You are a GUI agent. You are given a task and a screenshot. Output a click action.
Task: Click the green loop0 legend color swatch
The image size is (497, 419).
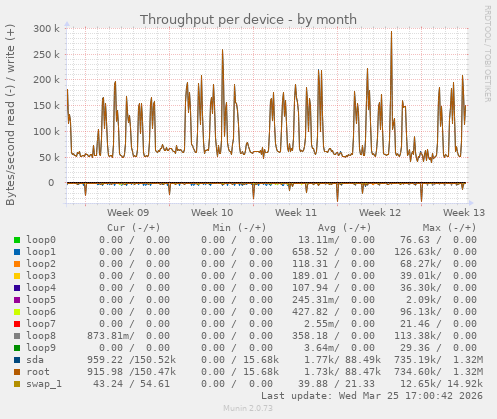coord(17,240)
